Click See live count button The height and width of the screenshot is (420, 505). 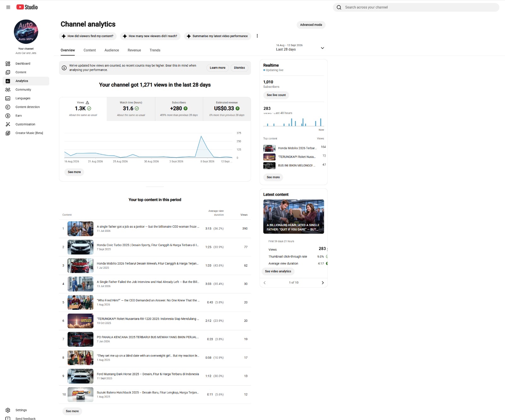[x=276, y=95]
